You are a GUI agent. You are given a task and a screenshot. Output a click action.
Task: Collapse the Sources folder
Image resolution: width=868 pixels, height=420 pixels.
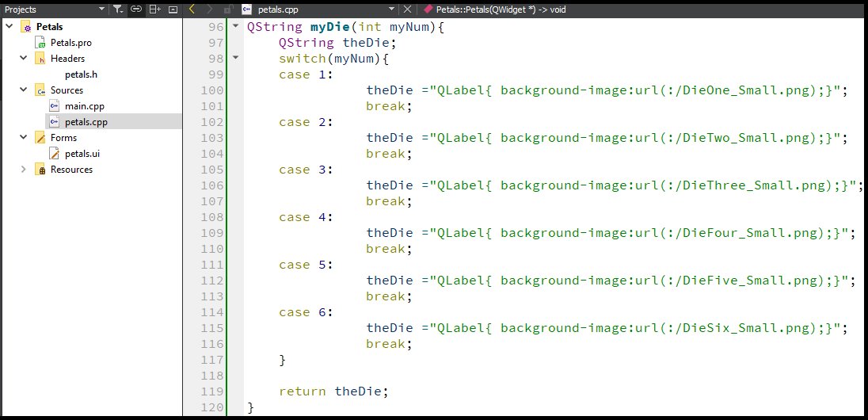click(x=23, y=90)
